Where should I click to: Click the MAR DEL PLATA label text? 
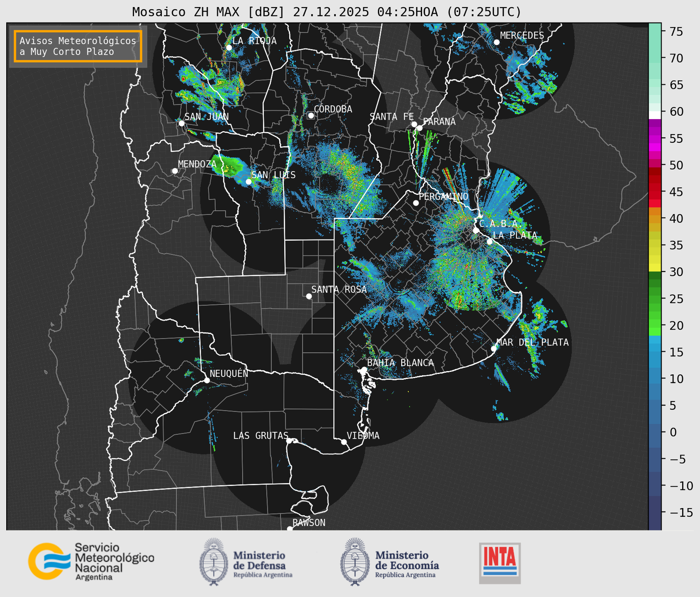[533, 342]
